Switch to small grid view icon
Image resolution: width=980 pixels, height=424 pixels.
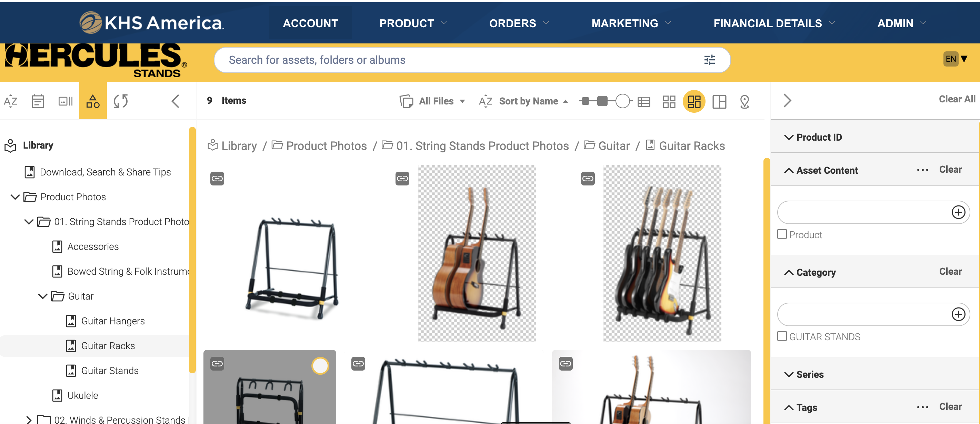(668, 102)
